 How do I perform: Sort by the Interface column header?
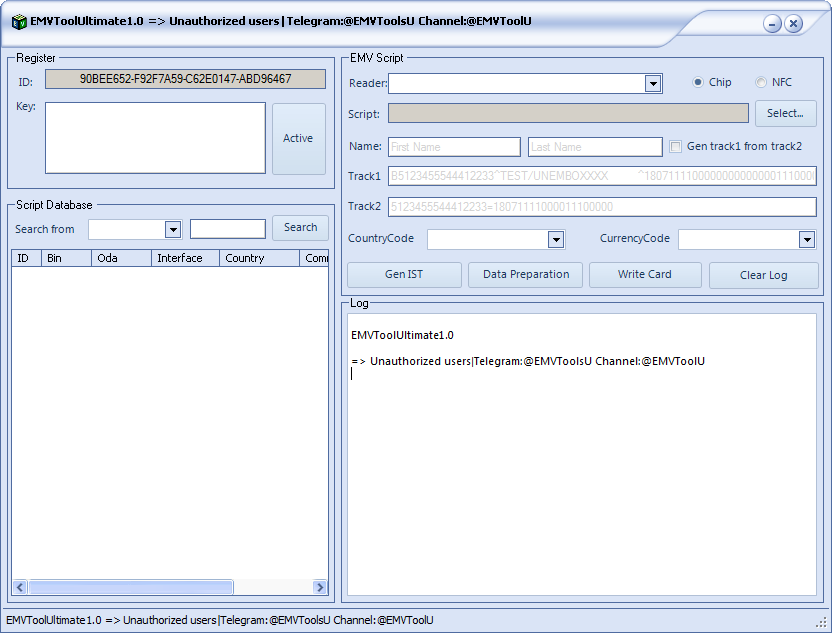click(x=185, y=258)
